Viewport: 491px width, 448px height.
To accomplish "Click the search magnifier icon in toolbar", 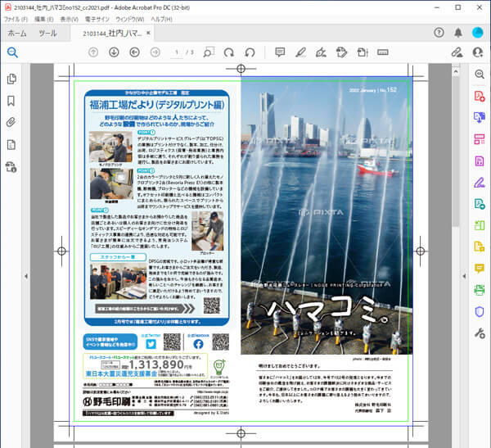I will [x=12, y=52].
